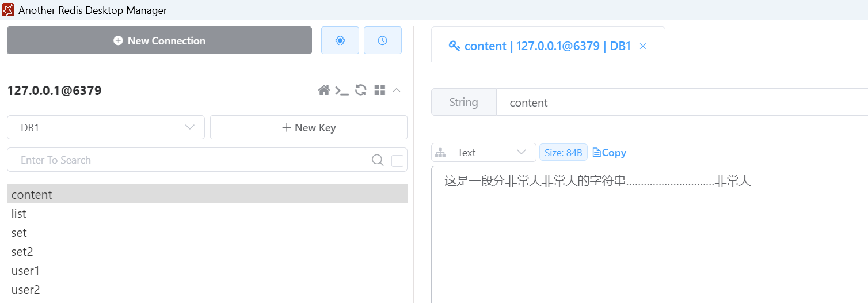Copy the string value
Image resolution: width=868 pixels, height=303 pixels.
(609, 153)
